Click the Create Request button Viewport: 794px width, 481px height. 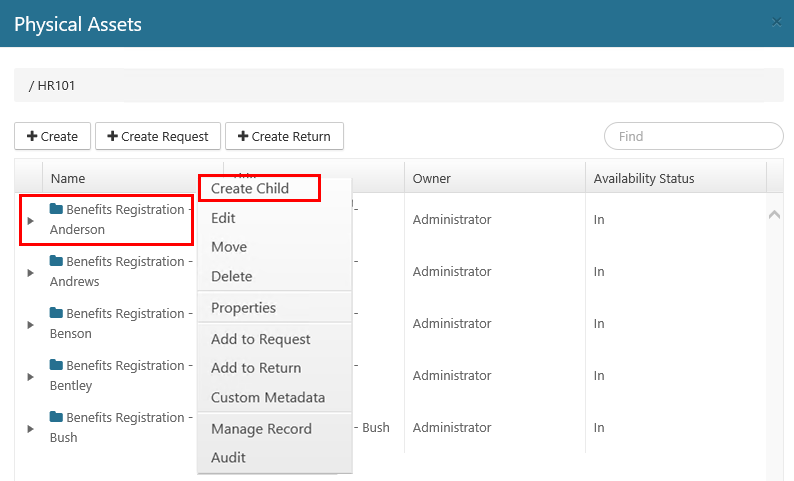pos(158,136)
